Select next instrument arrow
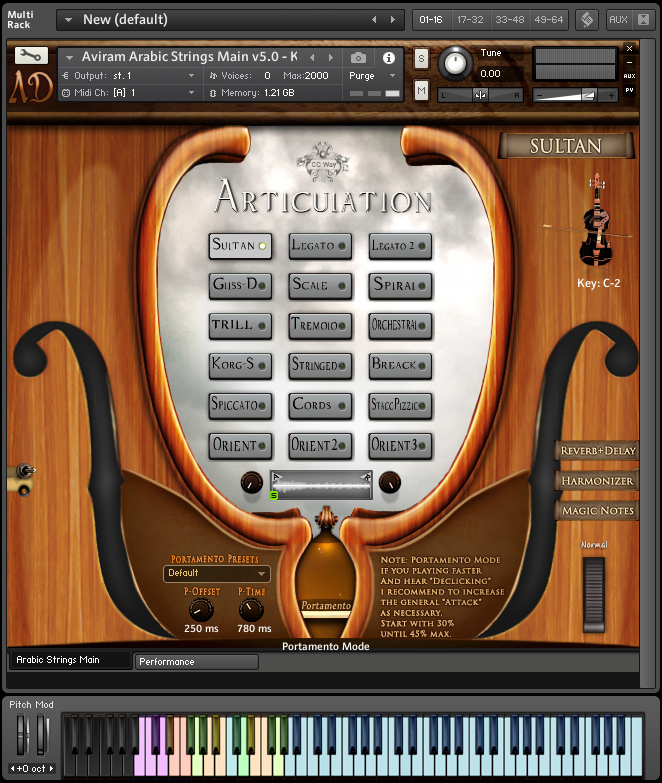The width and height of the screenshot is (662, 783). (331, 57)
